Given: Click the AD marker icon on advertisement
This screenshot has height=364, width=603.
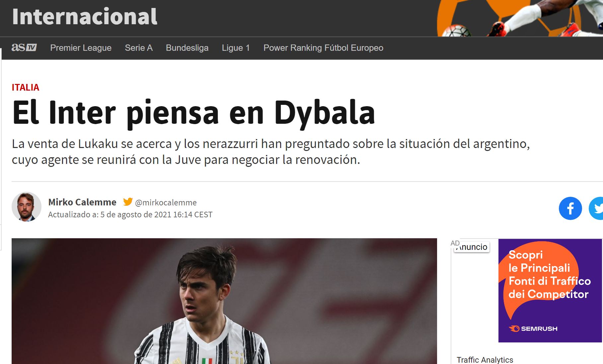Looking at the screenshot, I should 455,243.
